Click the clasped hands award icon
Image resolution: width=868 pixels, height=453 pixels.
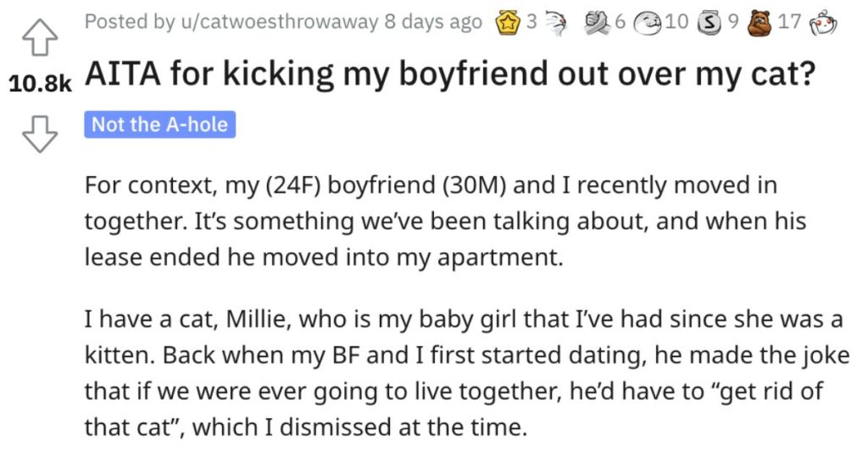[598, 23]
